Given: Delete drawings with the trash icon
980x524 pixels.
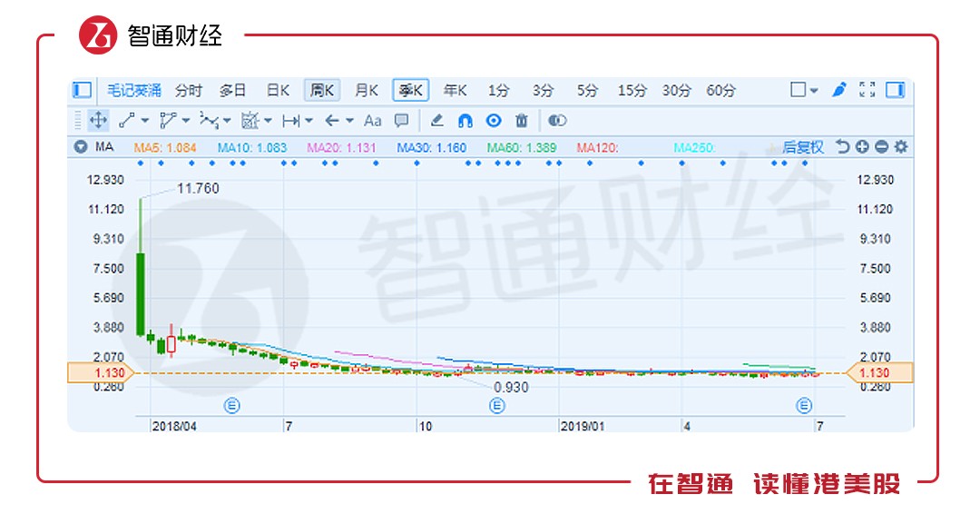Looking at the screenshot, I should [x=522, y=120].
